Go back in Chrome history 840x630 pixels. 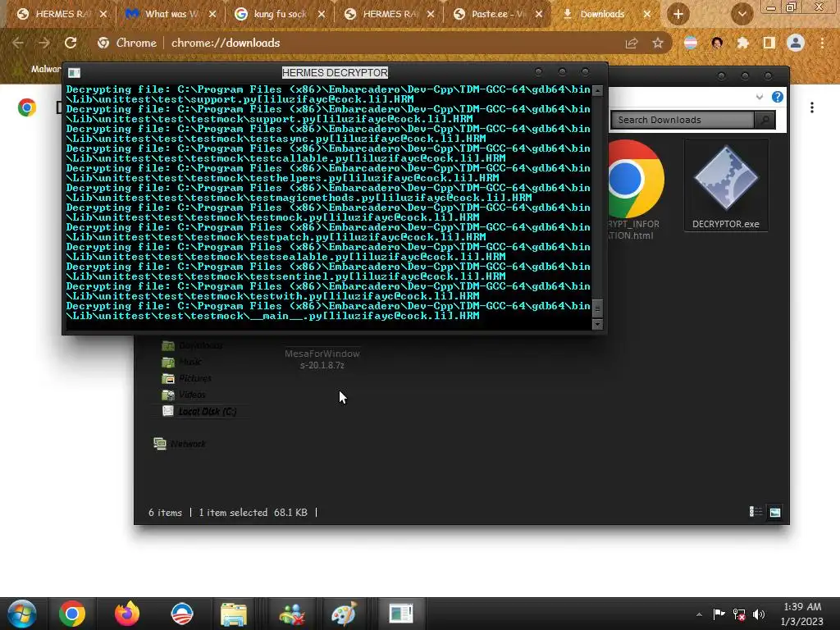click(18, 43)
